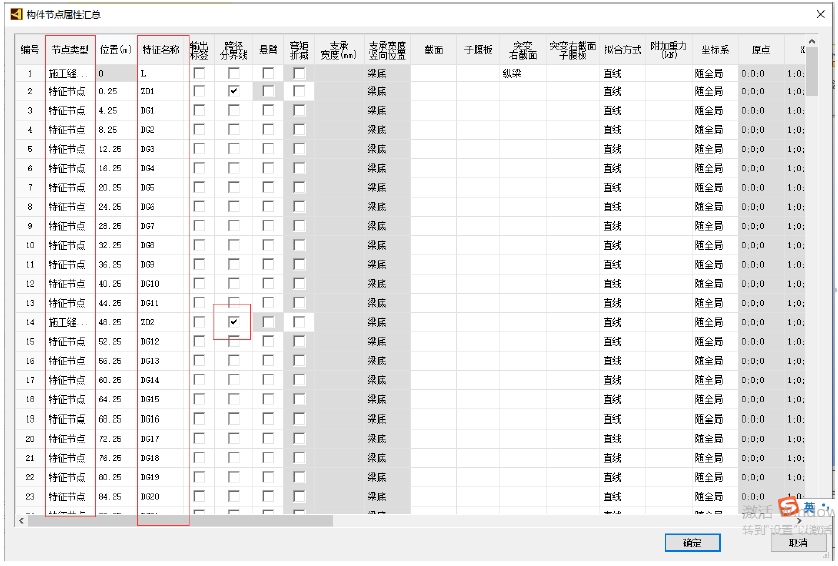838x566 pixels.
Task: Select 原点 cell 0;0;0 in row 5
Action: tap(761, 149)
